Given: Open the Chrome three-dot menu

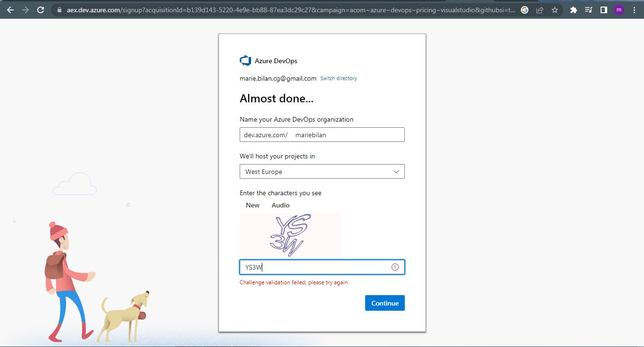Looking at the screenshot, I should coord(634,9).
